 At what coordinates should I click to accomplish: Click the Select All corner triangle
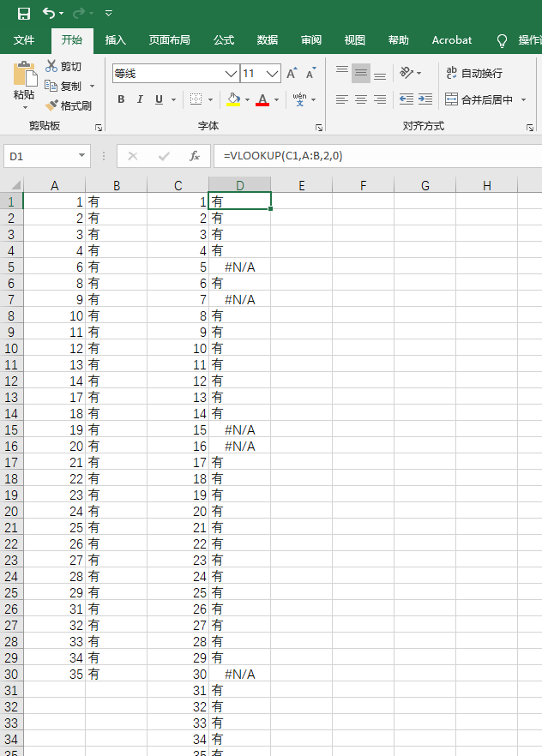click(x=15, y=185)
